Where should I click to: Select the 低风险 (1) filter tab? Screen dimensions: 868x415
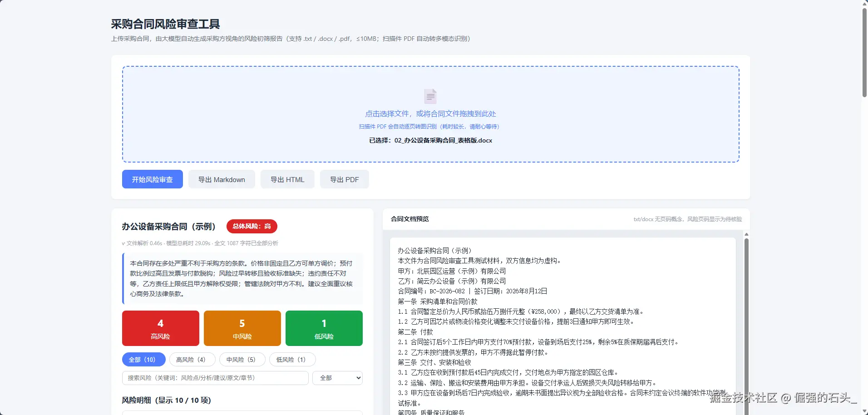pyautogui.click(x=292, y=360)
